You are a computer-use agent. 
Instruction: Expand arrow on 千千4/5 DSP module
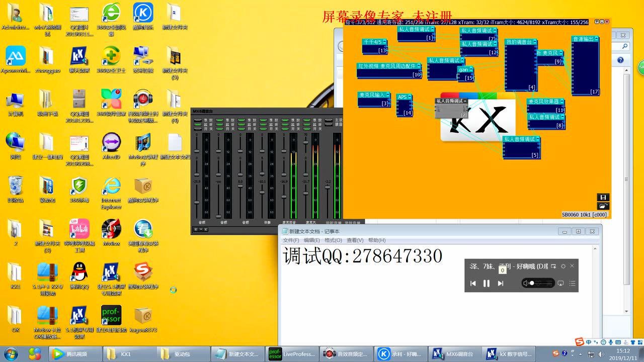click(384, 42)
